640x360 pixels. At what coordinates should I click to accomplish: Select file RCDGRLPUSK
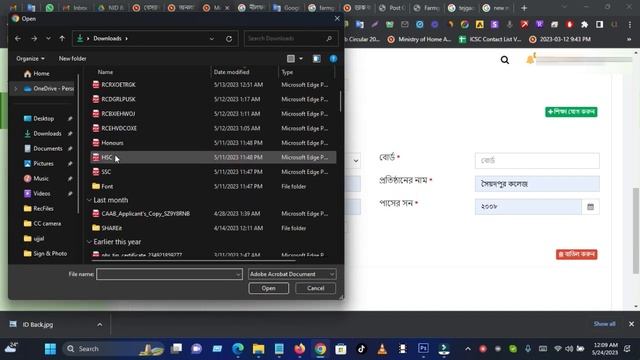click(x=213, y=99)
